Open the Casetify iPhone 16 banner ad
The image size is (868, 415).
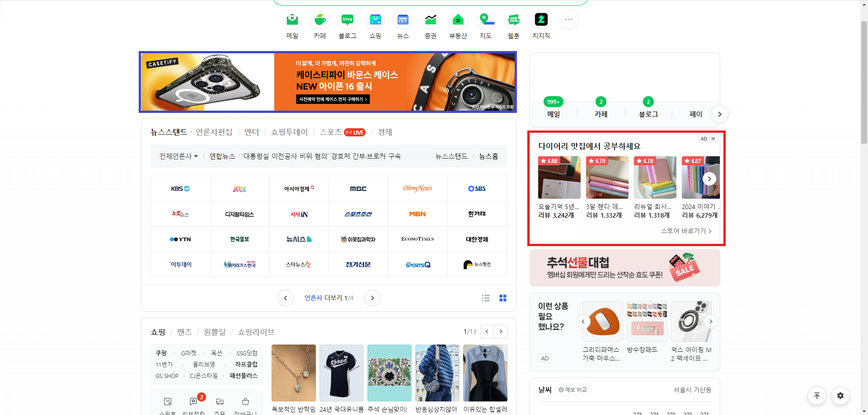point(328,82)
